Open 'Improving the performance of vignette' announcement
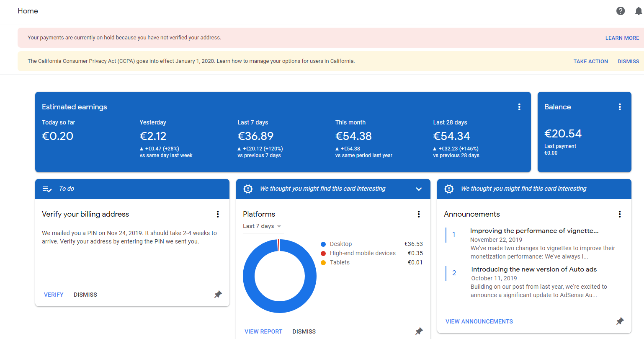Viewport: 644px width, 339px height. coord(534,231)
